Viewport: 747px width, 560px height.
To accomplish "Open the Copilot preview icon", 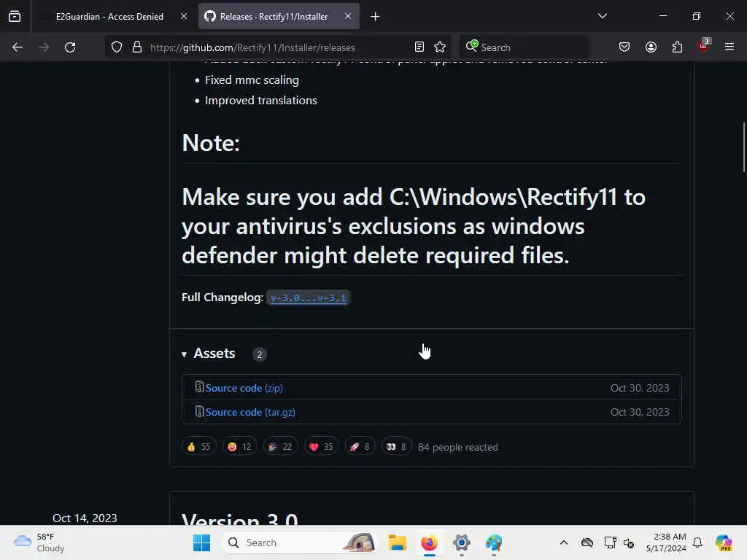I will click(724, 542).
